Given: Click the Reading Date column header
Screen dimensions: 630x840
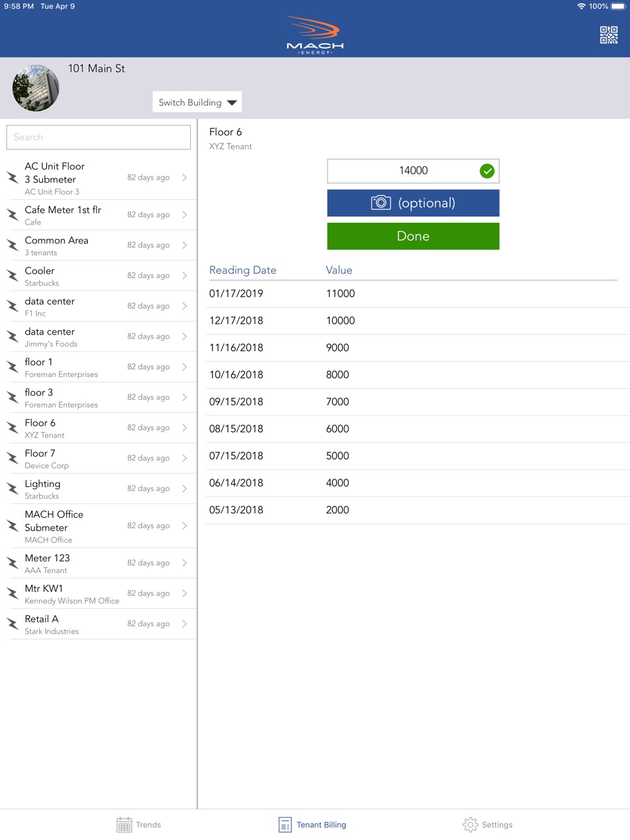Looking at the screenshot, I should point(243,270).
